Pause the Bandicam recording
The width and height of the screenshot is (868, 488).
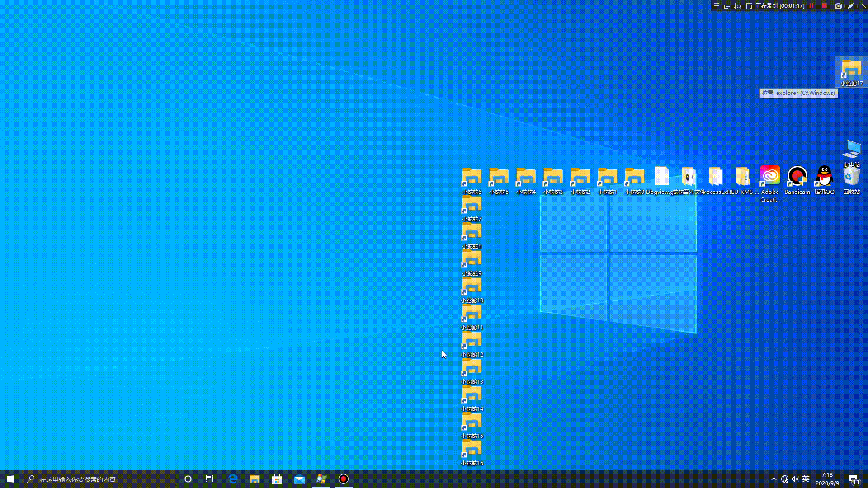click(811, 6)
